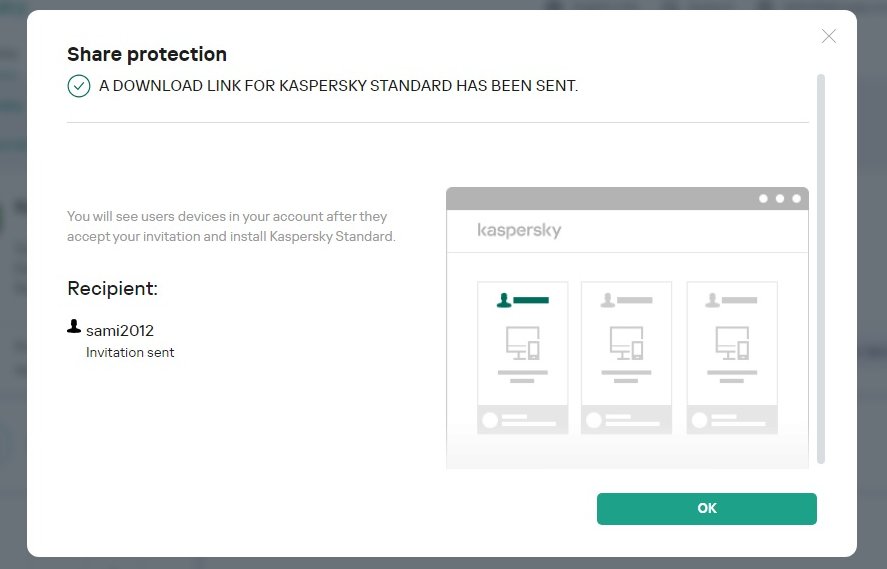This screenshot has width=887, height=569.
Task: Click the devices icon in the first card
Action: pyautogui.click(x=522, y=344)
